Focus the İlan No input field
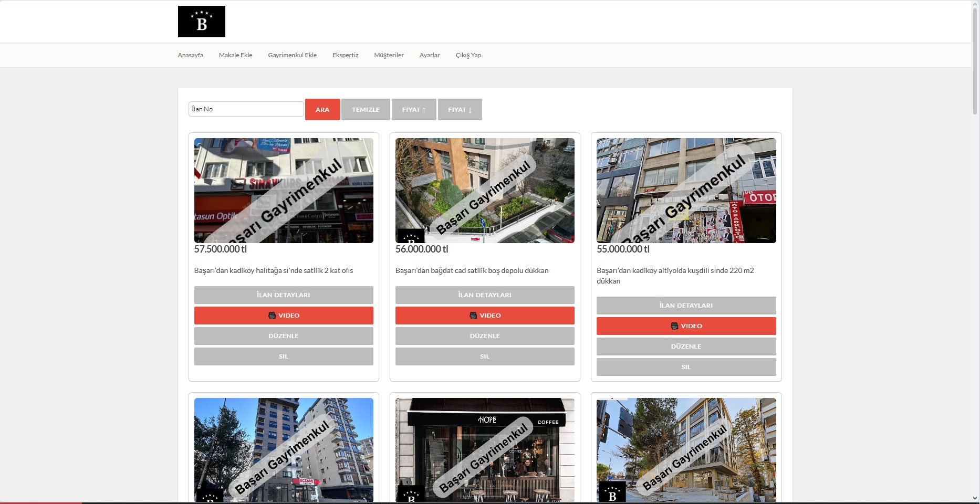 [246, 109]
